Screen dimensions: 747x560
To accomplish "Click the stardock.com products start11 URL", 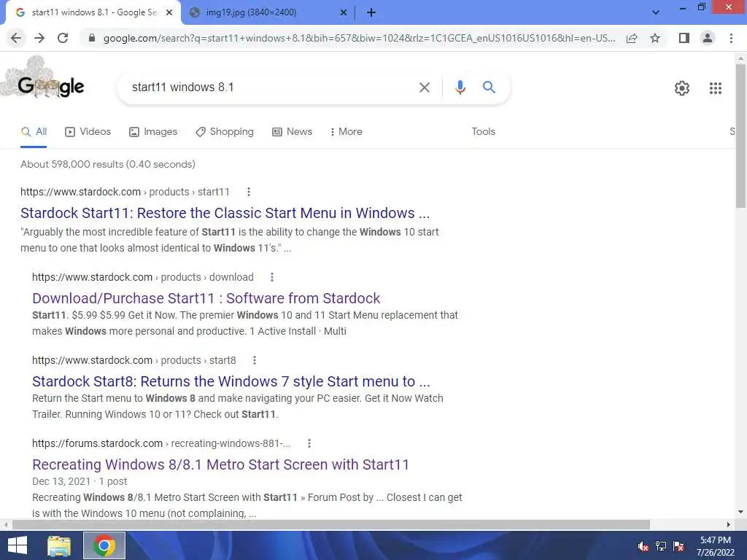I will pyautogui.click(x=125, y=192).
